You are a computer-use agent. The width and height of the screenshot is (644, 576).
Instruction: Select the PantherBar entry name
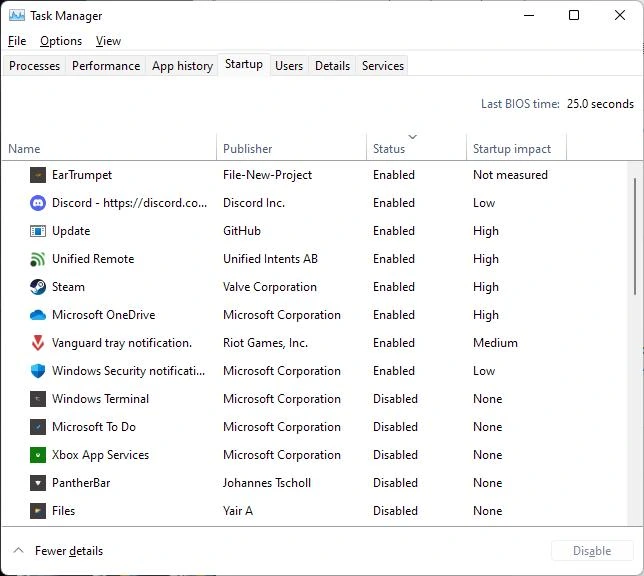81,483
